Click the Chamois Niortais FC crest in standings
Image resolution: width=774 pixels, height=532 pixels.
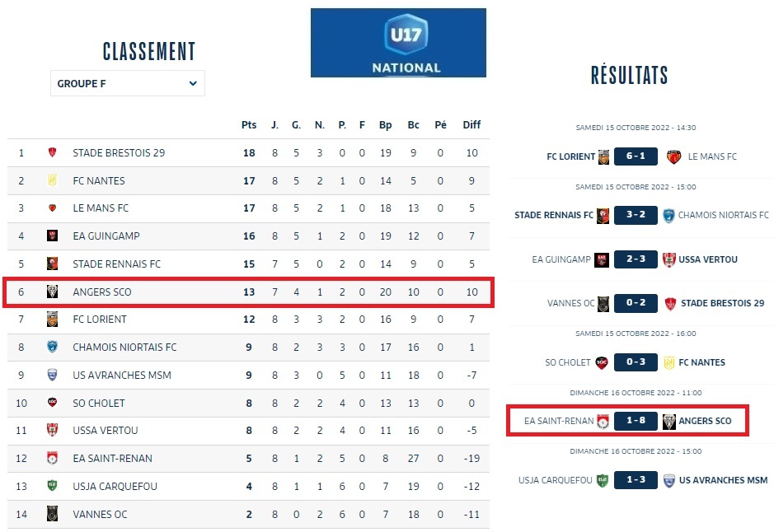pos(53,348)
